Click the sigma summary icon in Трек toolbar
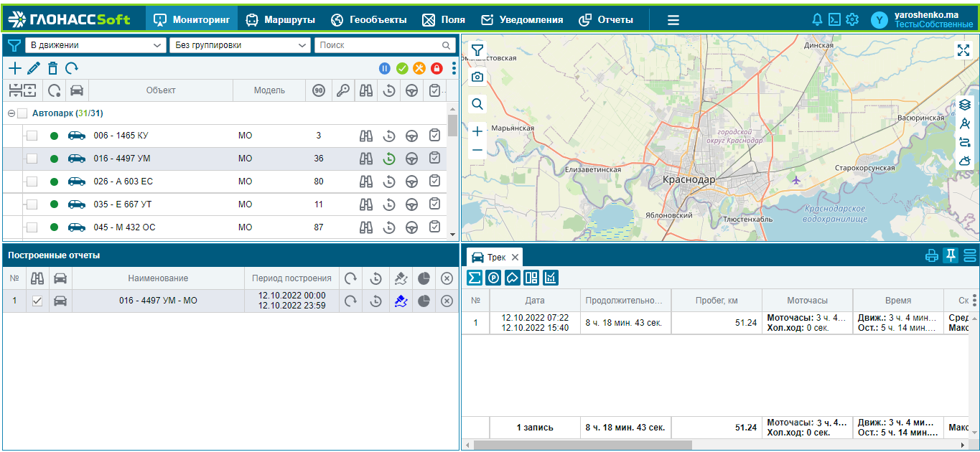This screenshot has height=452, width=980. click(475, 278)
